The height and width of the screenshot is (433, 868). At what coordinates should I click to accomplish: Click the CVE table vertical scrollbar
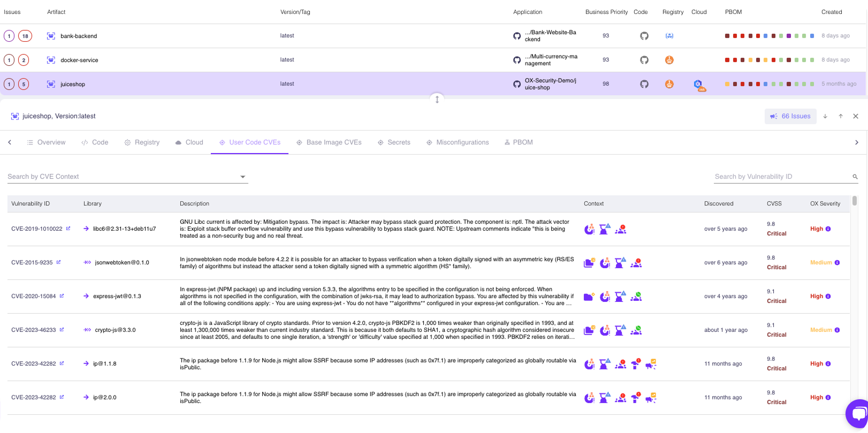click(x=855, y=201)
